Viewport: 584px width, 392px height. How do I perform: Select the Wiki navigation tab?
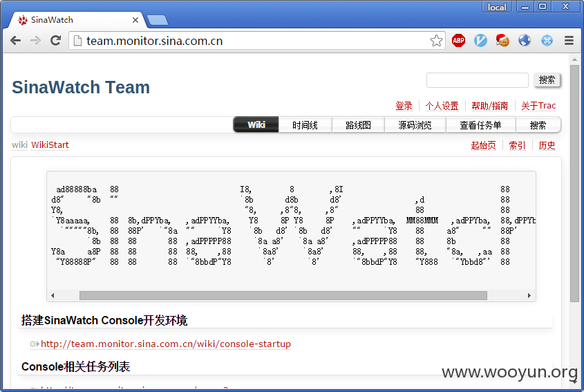tap(256, 125)
